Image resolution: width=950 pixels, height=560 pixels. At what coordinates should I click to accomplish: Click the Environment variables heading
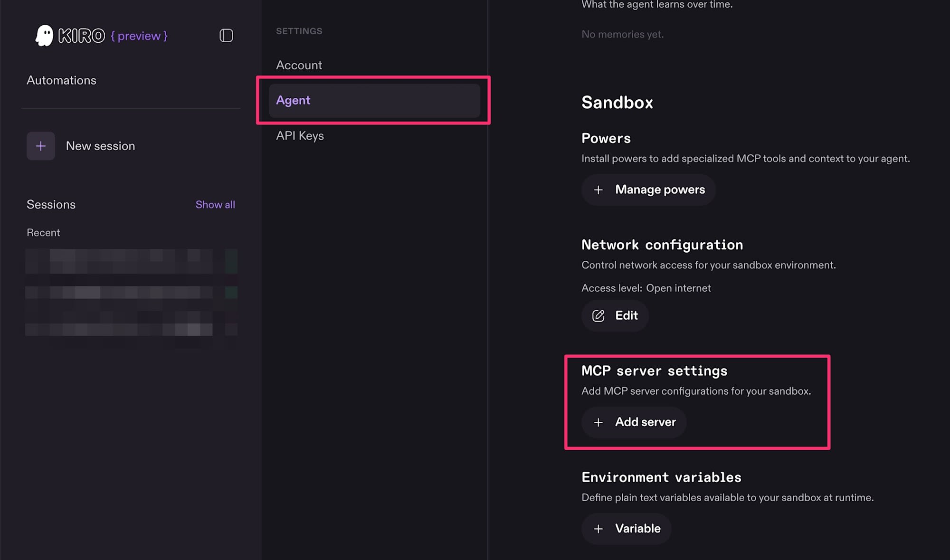click(661, 477)
